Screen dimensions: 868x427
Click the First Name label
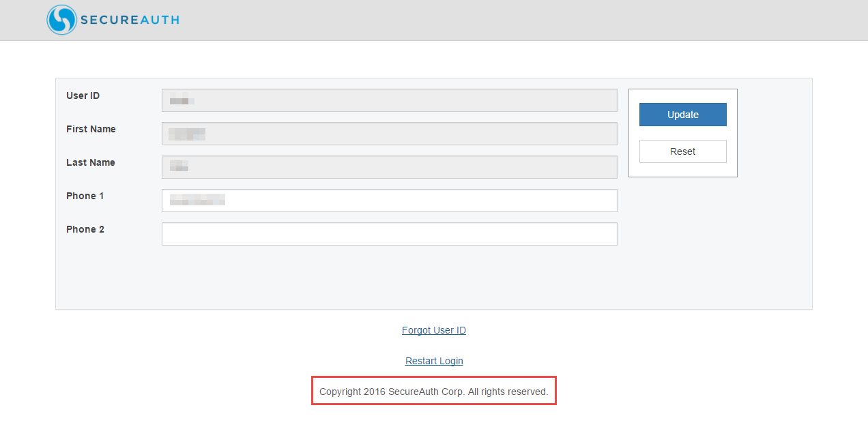(91, 129)
